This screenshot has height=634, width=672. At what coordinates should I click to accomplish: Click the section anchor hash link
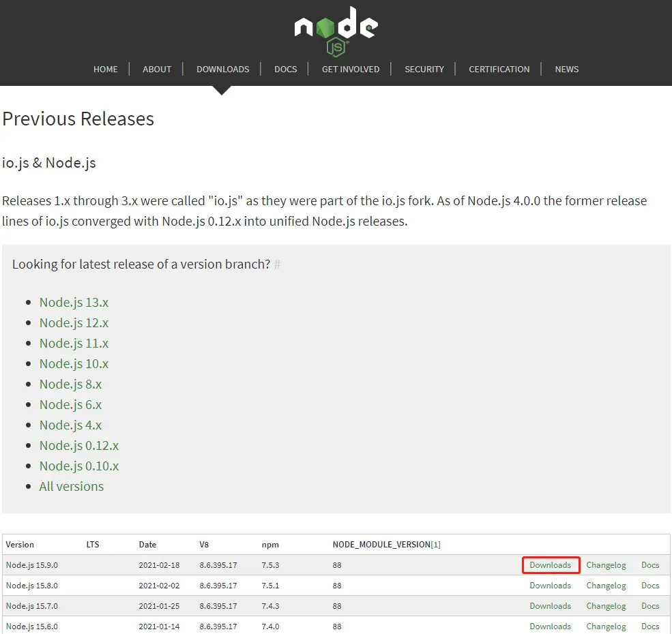coord(277,265)
